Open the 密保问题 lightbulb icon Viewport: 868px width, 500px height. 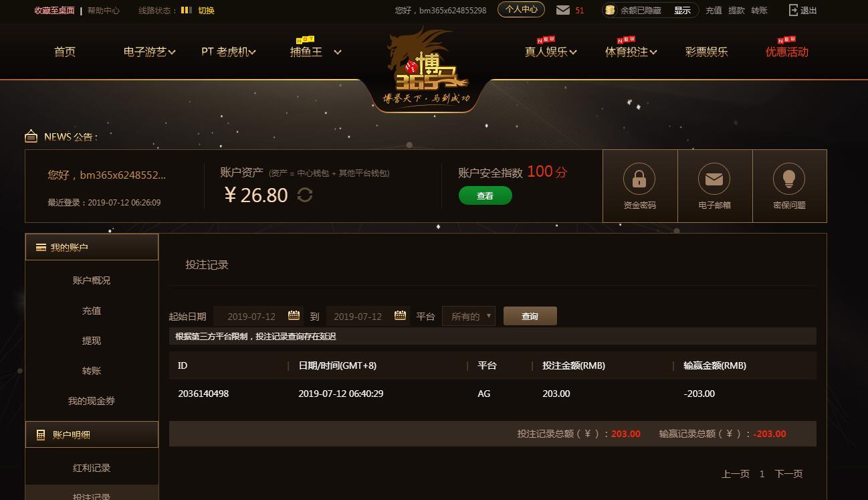tap(789, 179)
